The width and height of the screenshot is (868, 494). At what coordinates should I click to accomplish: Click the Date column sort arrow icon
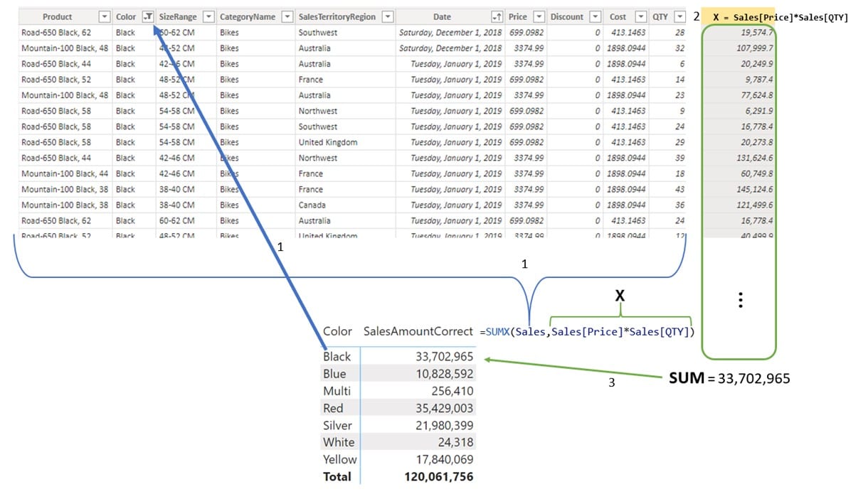point(497,16)
